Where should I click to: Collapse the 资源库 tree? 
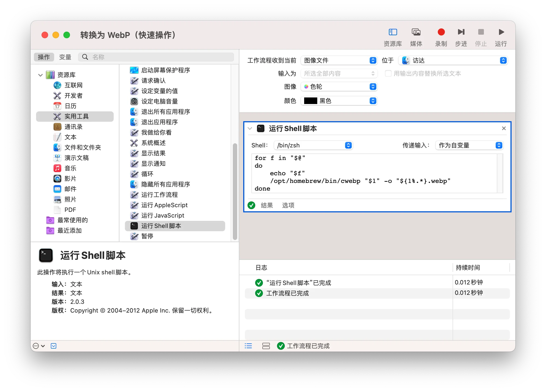click(40, 75)
